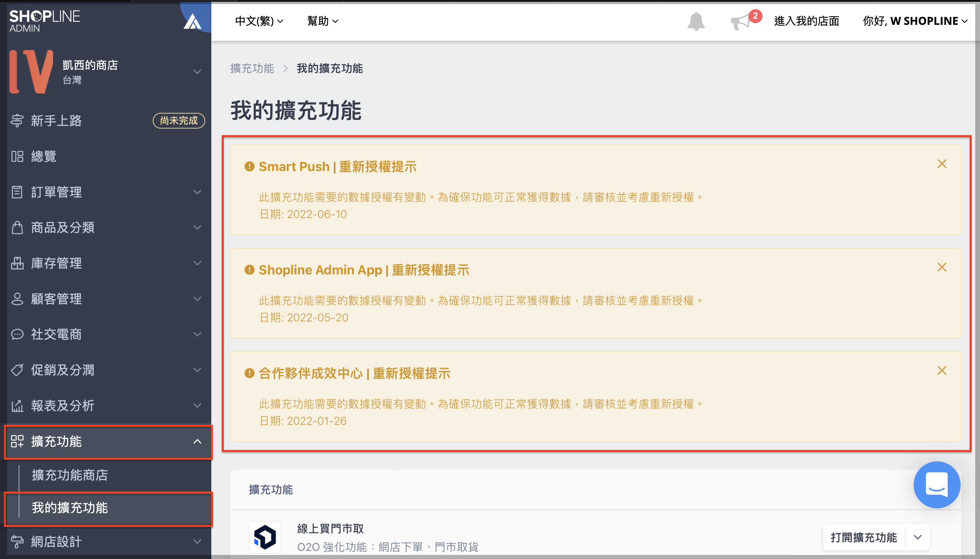Click the chat bubble icon for 社交電商
This screenshot has height=559, width=980.
point(17,334)
